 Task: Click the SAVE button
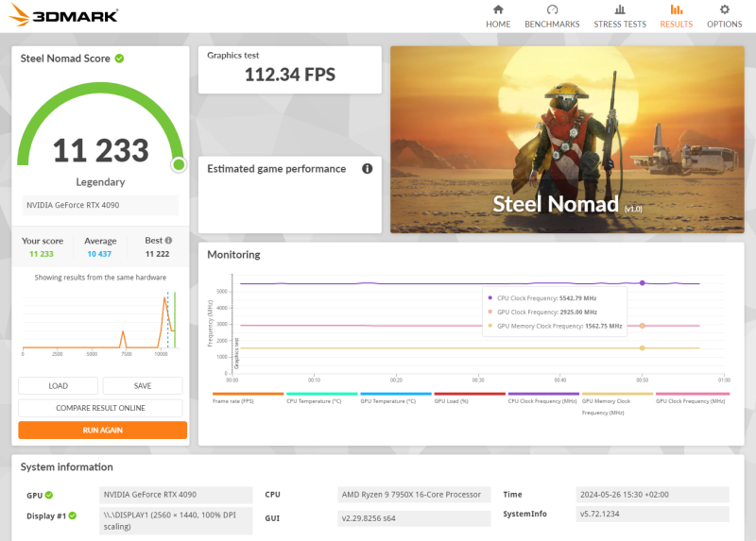(143, 386)
